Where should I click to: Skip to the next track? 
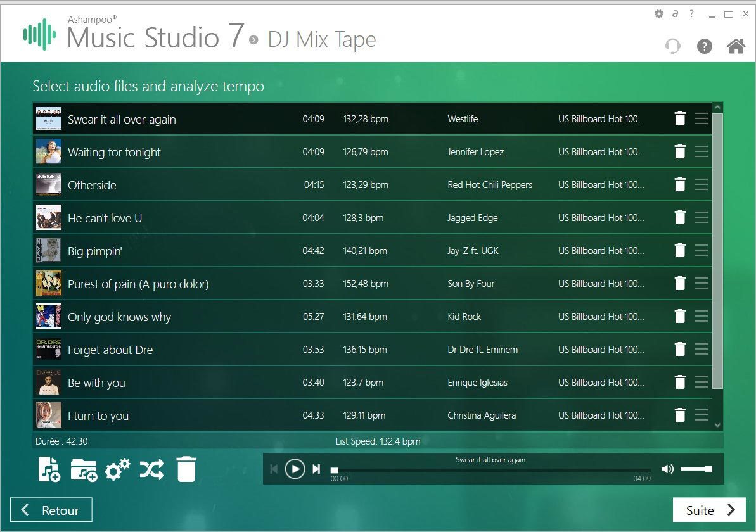coord(316,469)
